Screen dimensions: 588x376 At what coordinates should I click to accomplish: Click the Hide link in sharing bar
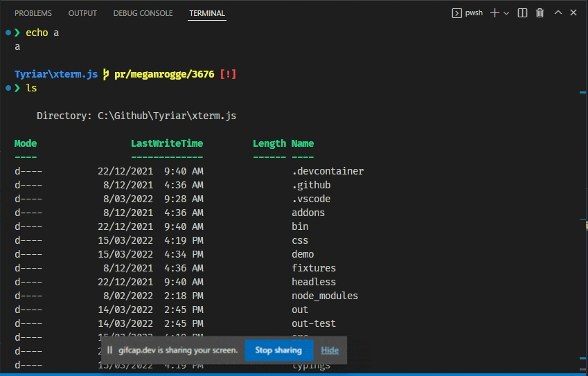click(x=330, y=350)
